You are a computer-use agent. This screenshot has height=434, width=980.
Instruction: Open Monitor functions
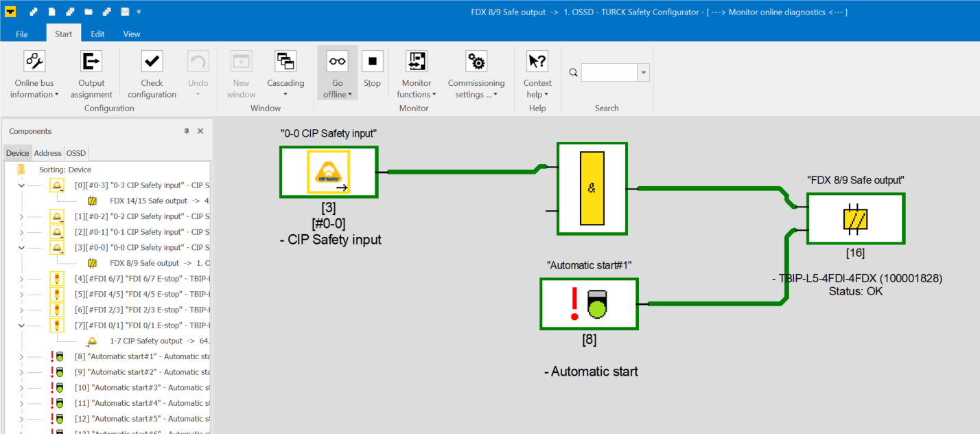(417, 74)
